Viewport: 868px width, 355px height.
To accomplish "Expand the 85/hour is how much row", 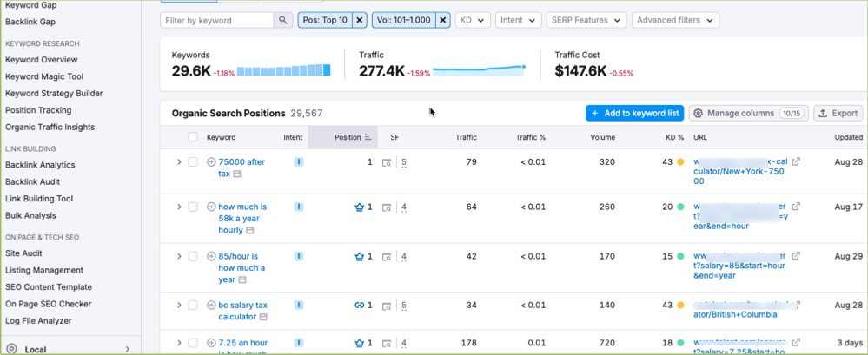I will tap(179, 256).
